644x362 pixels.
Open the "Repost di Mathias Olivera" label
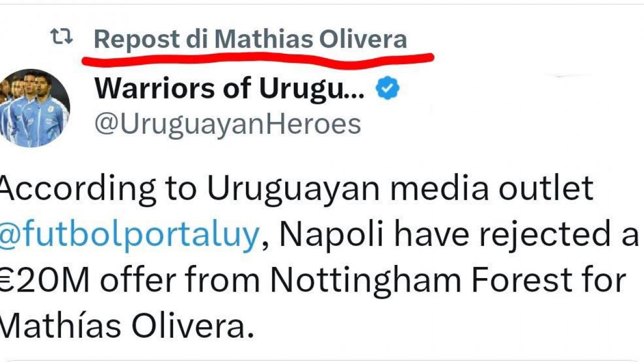tap(250, 39)
